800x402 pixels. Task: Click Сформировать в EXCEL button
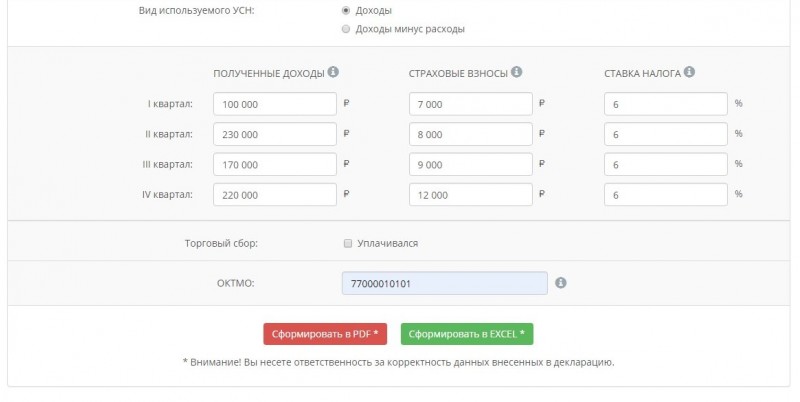coord(467,334)
